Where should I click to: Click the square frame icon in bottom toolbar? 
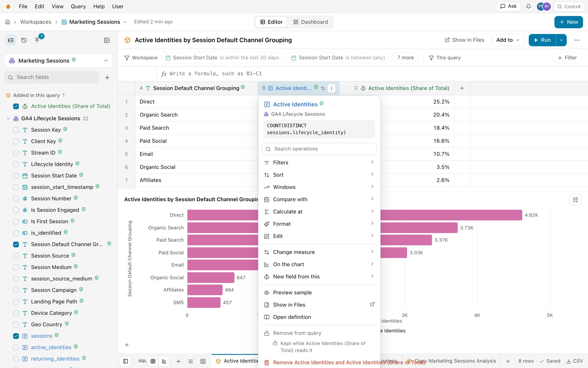tap(203, 361)
